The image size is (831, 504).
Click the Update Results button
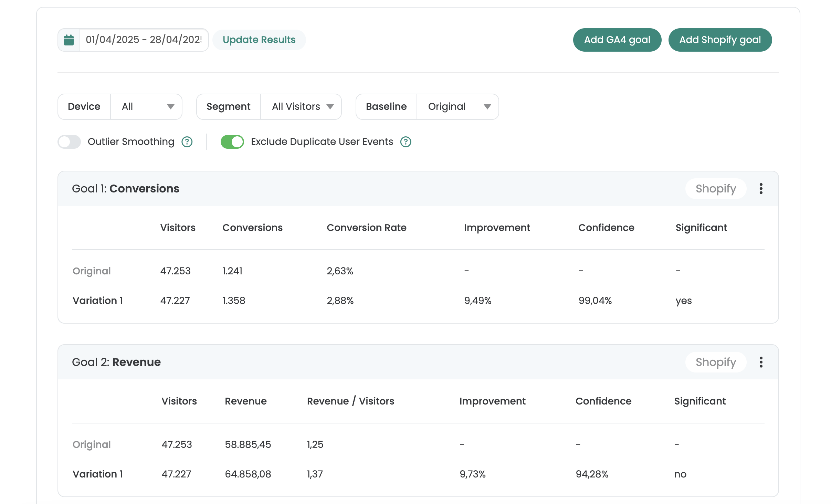pos(259,40)
